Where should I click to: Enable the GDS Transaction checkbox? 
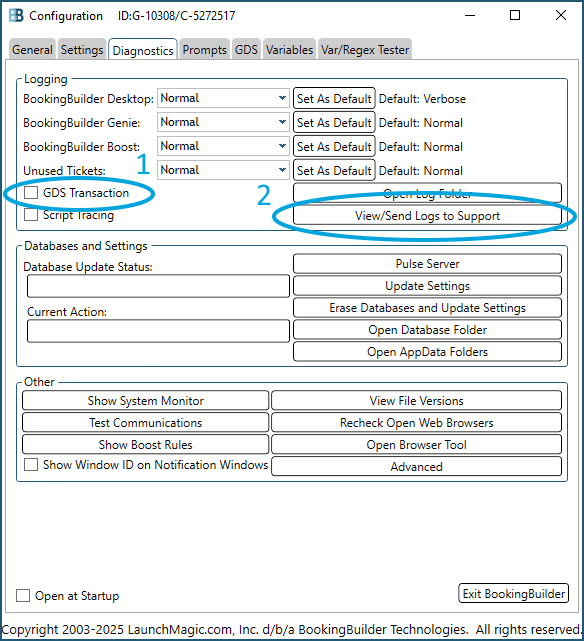[31, 193]
